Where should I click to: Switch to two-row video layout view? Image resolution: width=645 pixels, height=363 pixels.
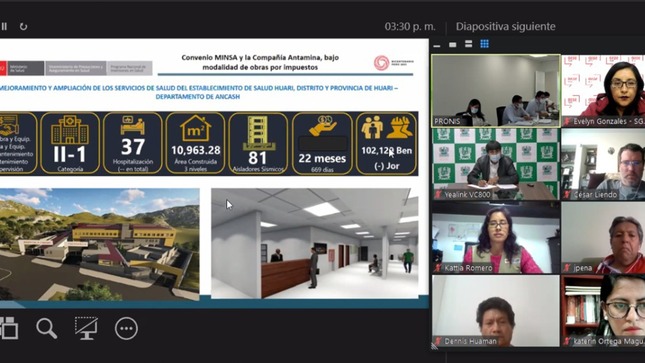click(x=469, y=44)
